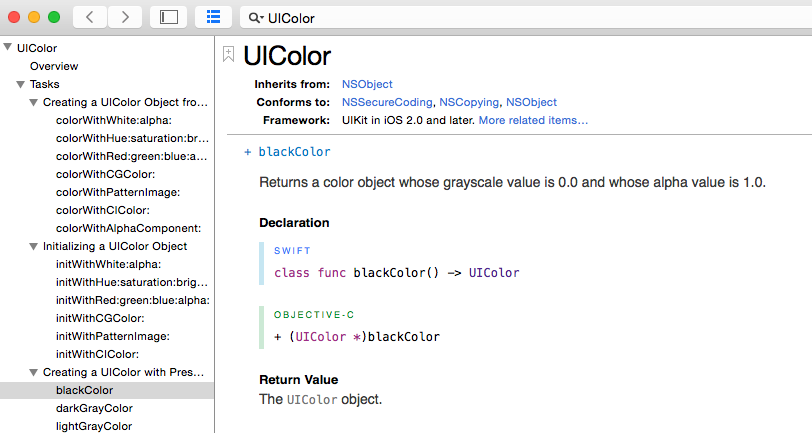The height and width of the screenshot is (433, 812).
Task: Select colorWithAlphaComponent: in the sidebar
Action: (x=128, y=228)
